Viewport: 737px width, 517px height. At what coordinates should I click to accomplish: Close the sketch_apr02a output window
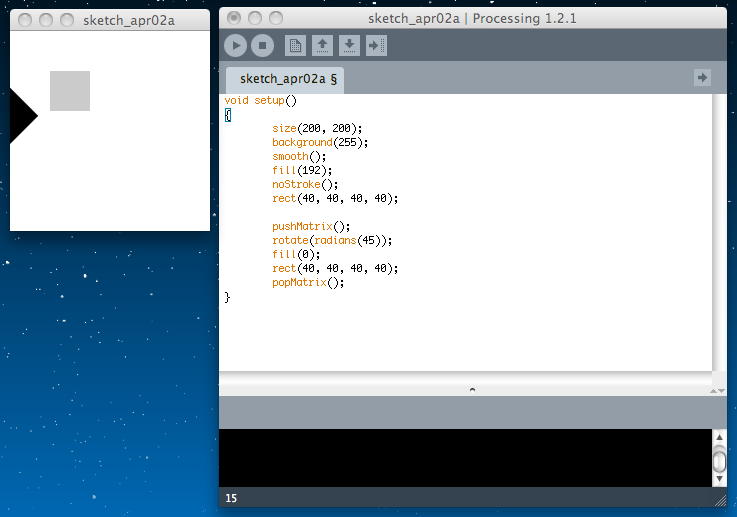(x=26, y=20)
